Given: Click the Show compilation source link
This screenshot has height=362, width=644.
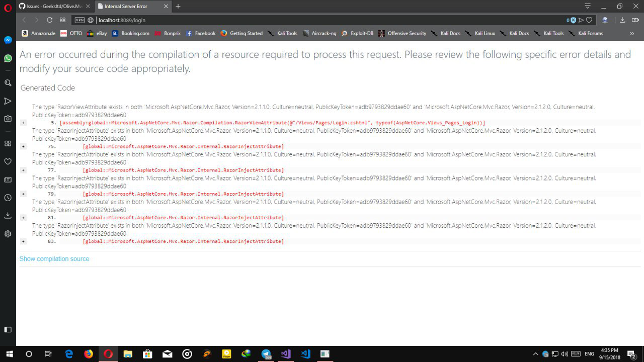Looking at the screenshot, I should (54, 259).
